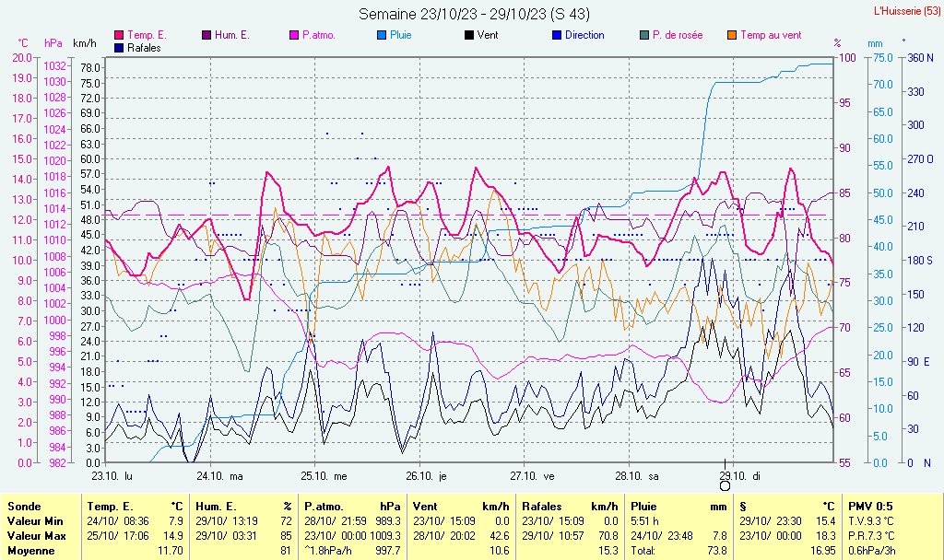This screenshot has width=944, height=560.
Task: Select the 'P.atmo.' header in the summary table
Action: point(324,507)
